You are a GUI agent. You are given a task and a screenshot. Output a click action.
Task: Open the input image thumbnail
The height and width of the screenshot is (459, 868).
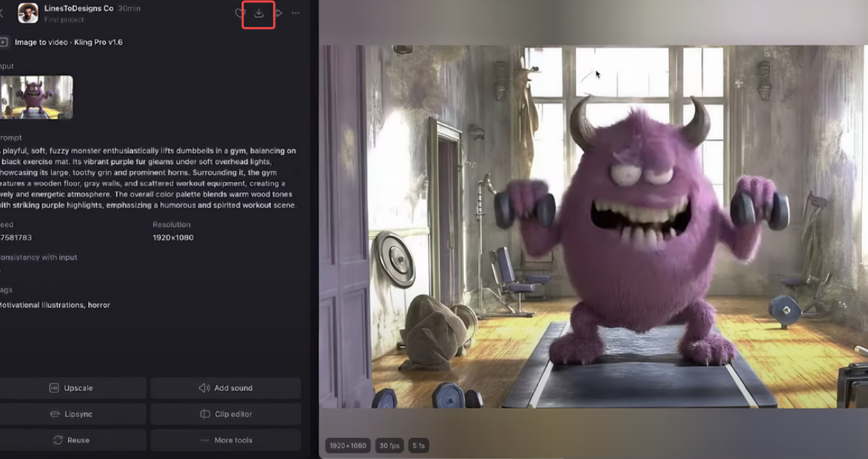[36, 97]
